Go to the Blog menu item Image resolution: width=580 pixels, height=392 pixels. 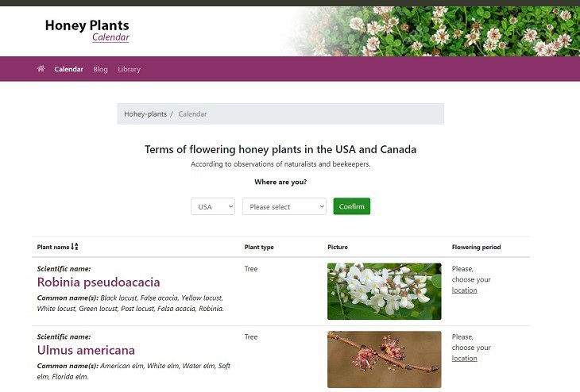[100, 69]
